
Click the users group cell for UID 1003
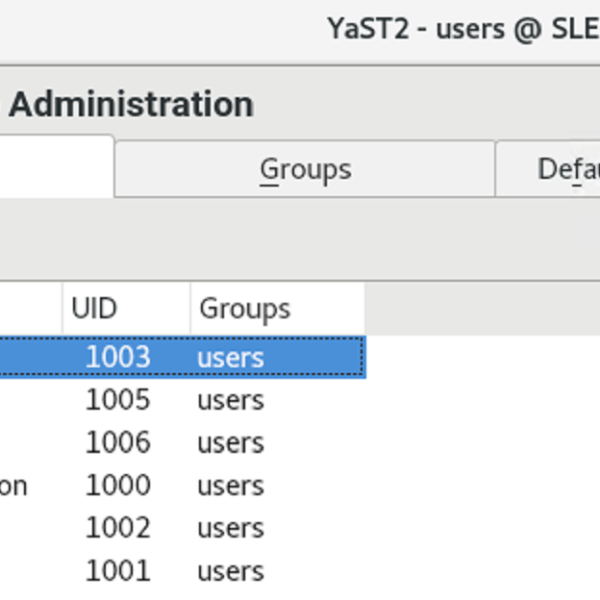[231, 357]
